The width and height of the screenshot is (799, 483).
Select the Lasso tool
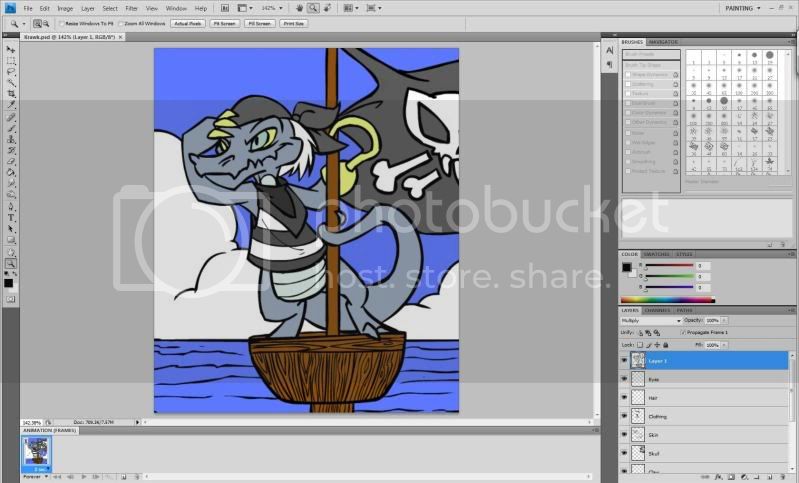tap(11, 71)
